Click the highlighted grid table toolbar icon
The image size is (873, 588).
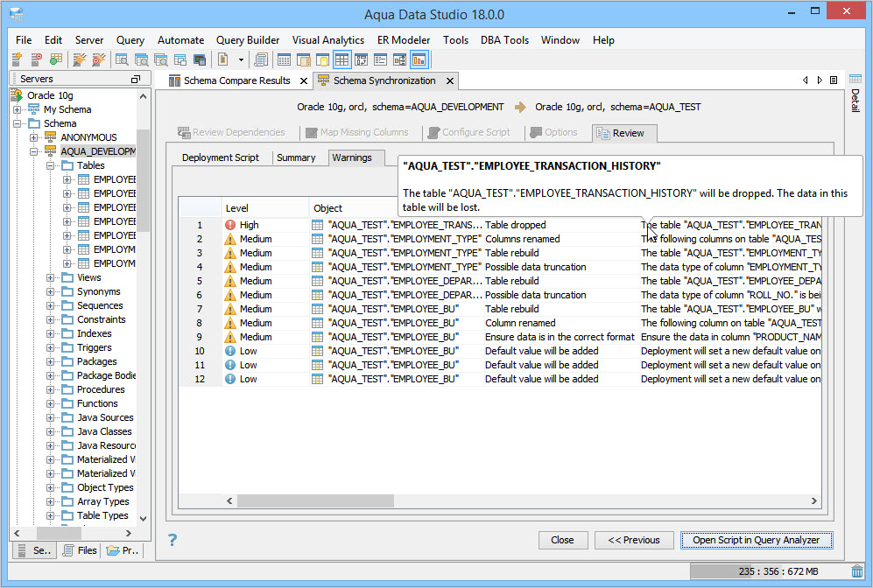tap(341, 59)
